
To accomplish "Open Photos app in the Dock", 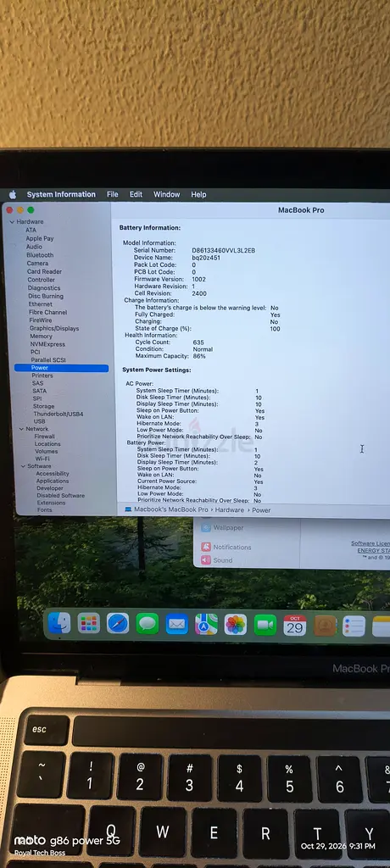I will (236, 625).
